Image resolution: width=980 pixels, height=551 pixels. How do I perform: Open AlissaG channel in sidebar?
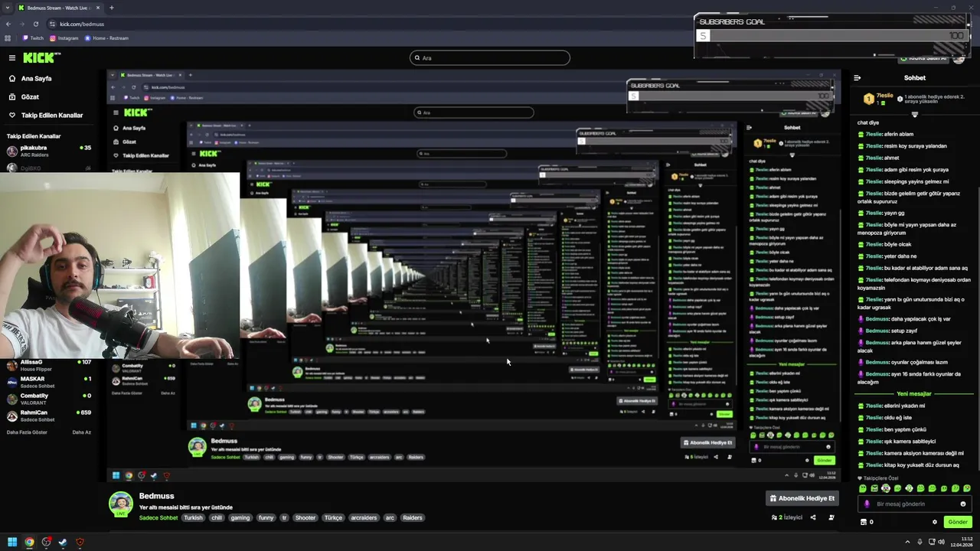coord(47,365)
